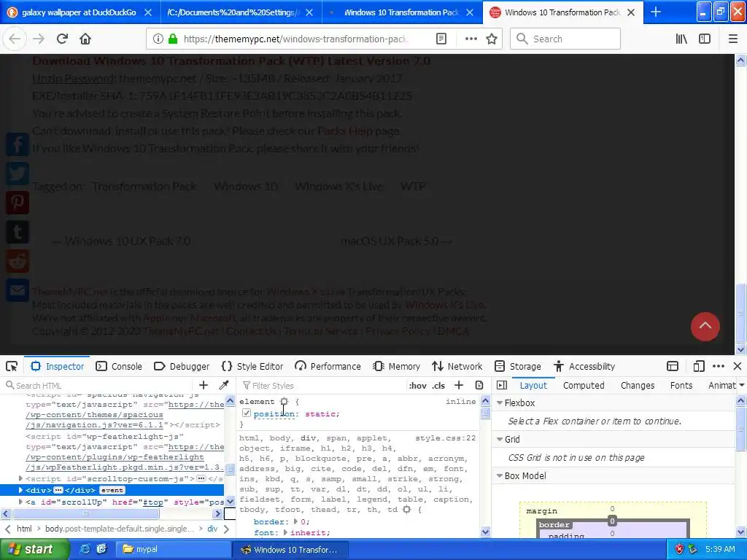Highlight elements matching td selector
747x560 pixels.
point(406,510)
